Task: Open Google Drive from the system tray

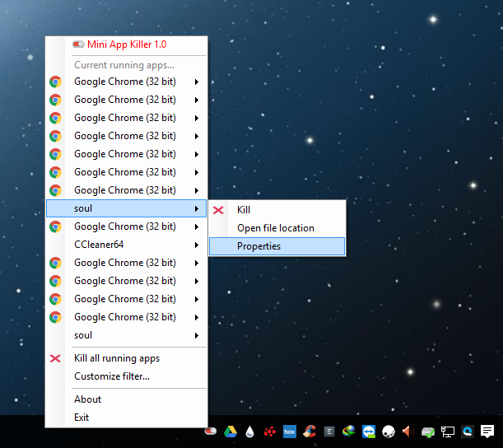Action: point(231,432)
